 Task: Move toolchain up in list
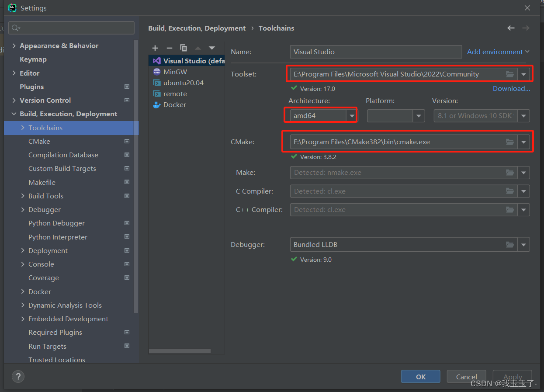click(x=198, y=48)
